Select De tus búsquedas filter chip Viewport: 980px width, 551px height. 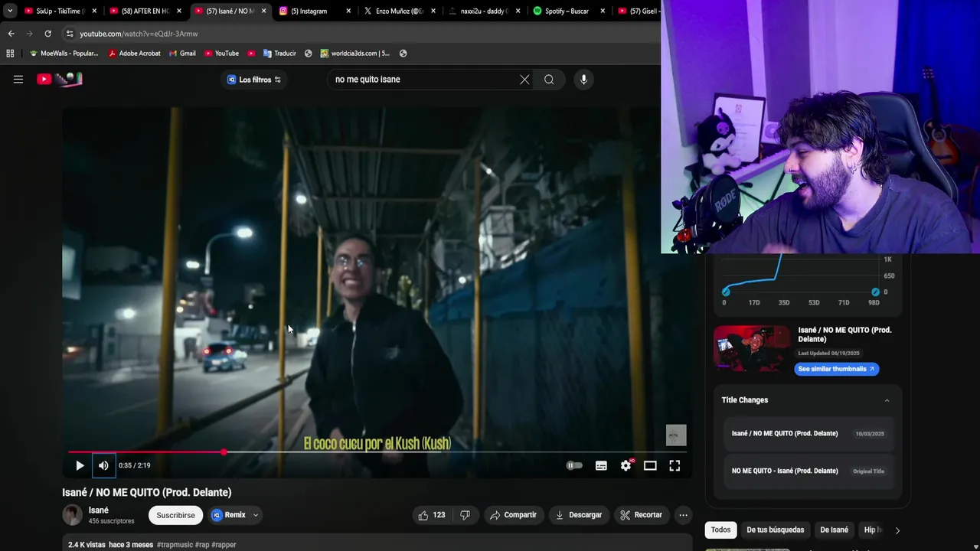coord(775,530)
